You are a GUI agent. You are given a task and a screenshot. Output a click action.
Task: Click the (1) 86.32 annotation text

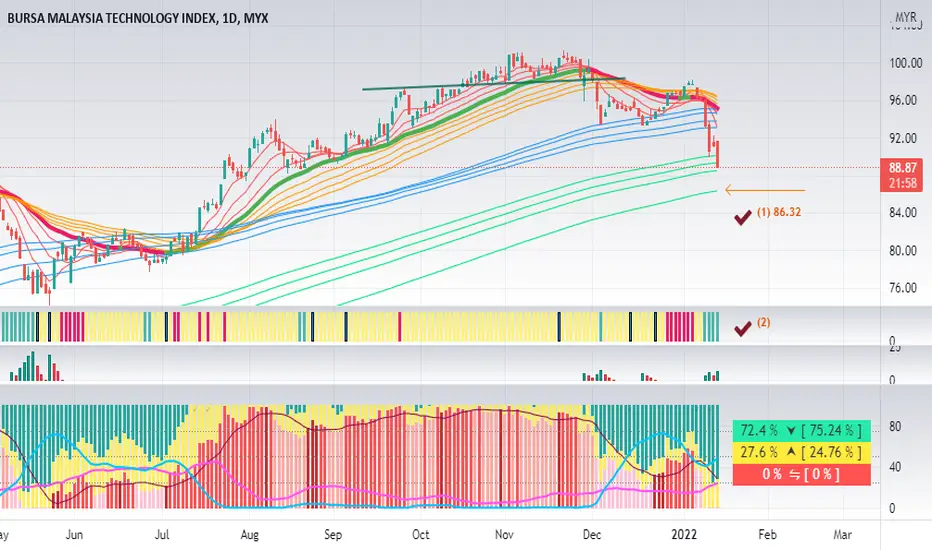pyautogui.click(x=779, y=212)
